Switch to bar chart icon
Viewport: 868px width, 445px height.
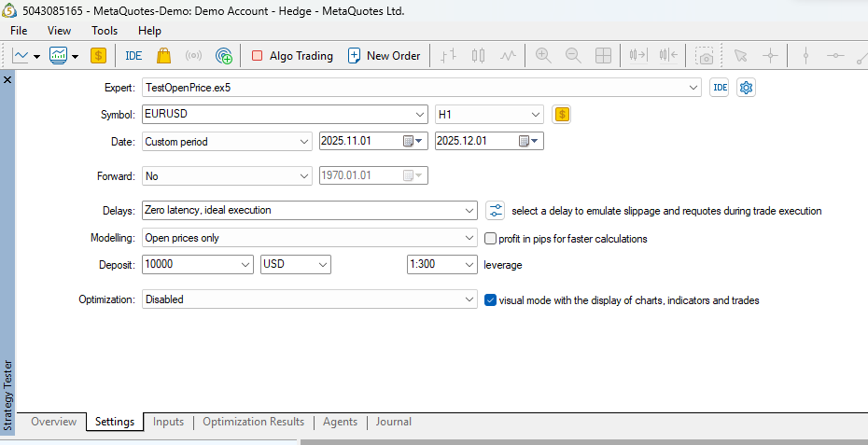click(448, 55)
